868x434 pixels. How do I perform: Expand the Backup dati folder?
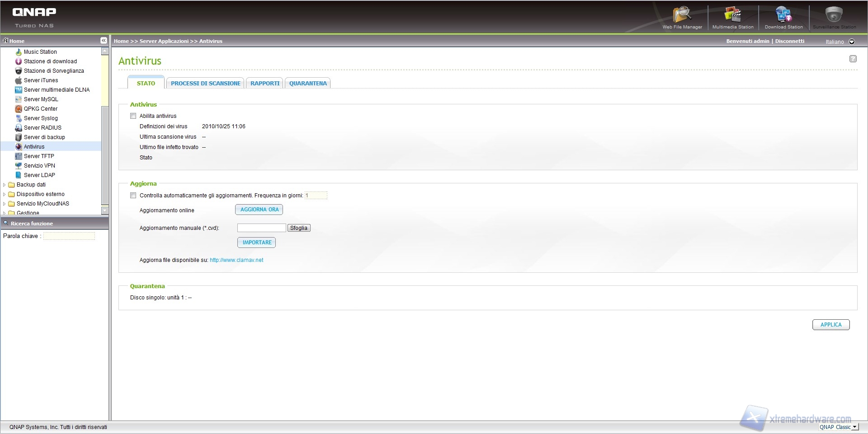coord(5,185)
